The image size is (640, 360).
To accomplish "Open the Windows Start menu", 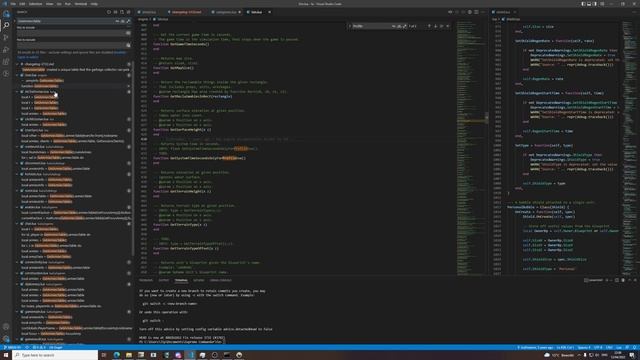I will [6, 355].
